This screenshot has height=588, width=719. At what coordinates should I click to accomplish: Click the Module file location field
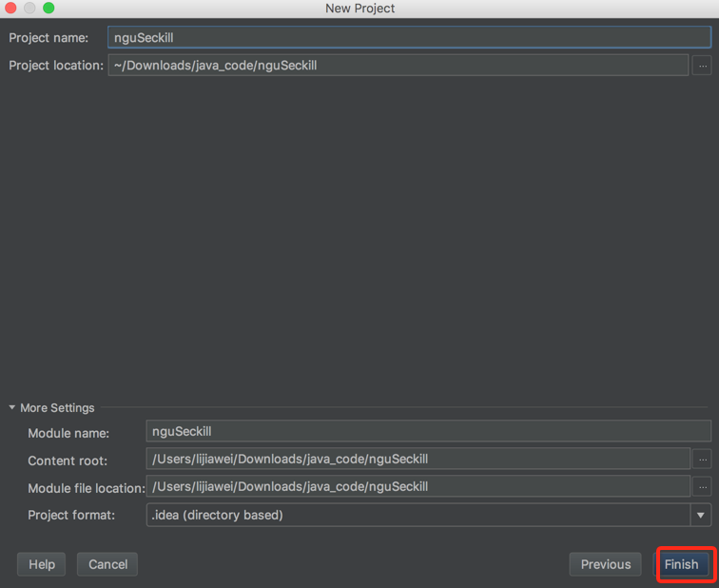click(418, 486)
